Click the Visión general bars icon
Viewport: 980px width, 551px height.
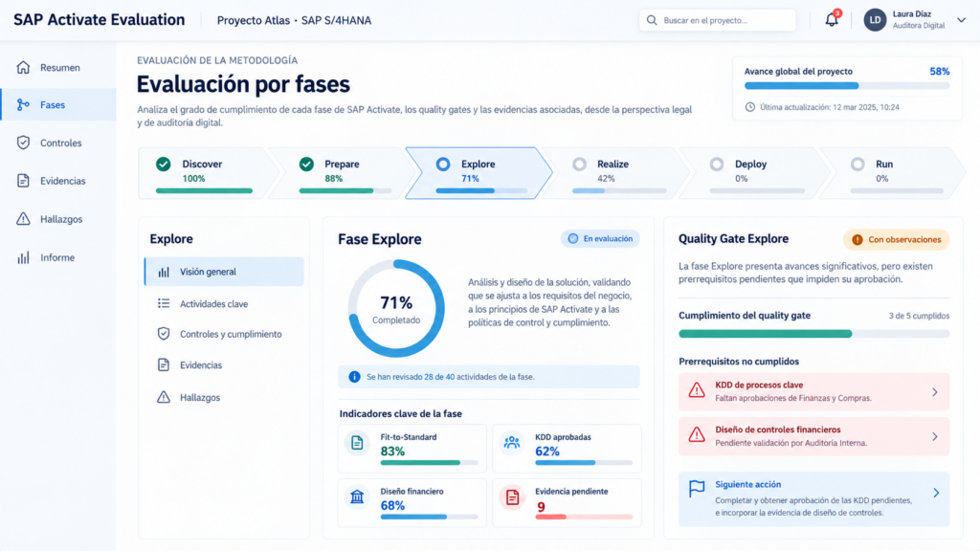pyautogui.click(x=164, y=272)
